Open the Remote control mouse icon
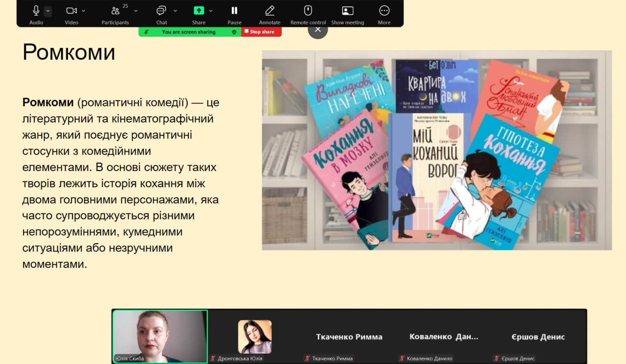This screenshot has height=364, width=626. 308,10
